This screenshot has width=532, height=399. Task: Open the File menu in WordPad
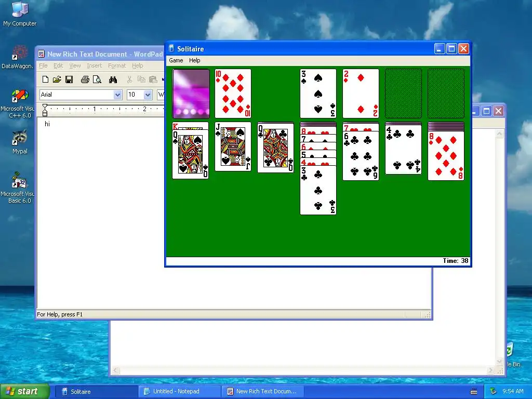(43, 65)
